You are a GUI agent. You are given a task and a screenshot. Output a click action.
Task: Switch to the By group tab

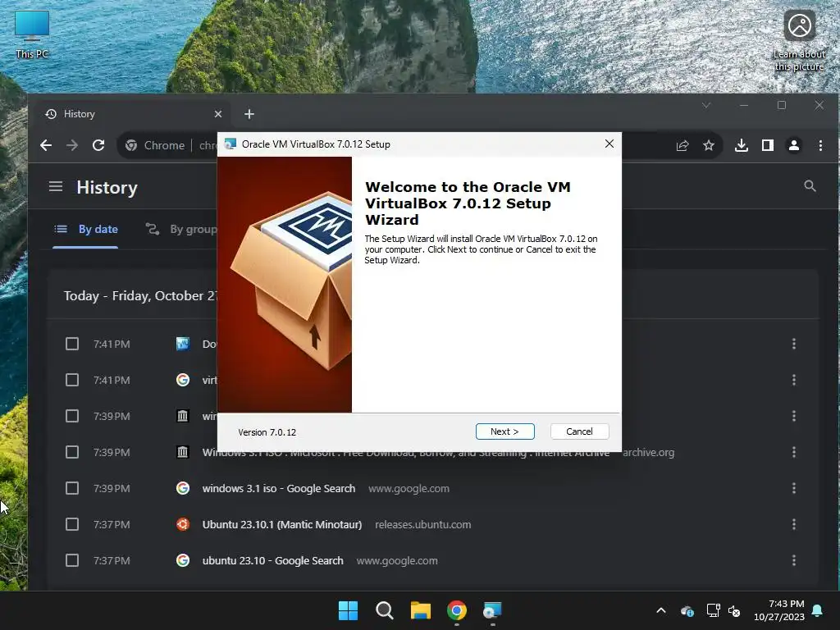(x=181, y=230)
